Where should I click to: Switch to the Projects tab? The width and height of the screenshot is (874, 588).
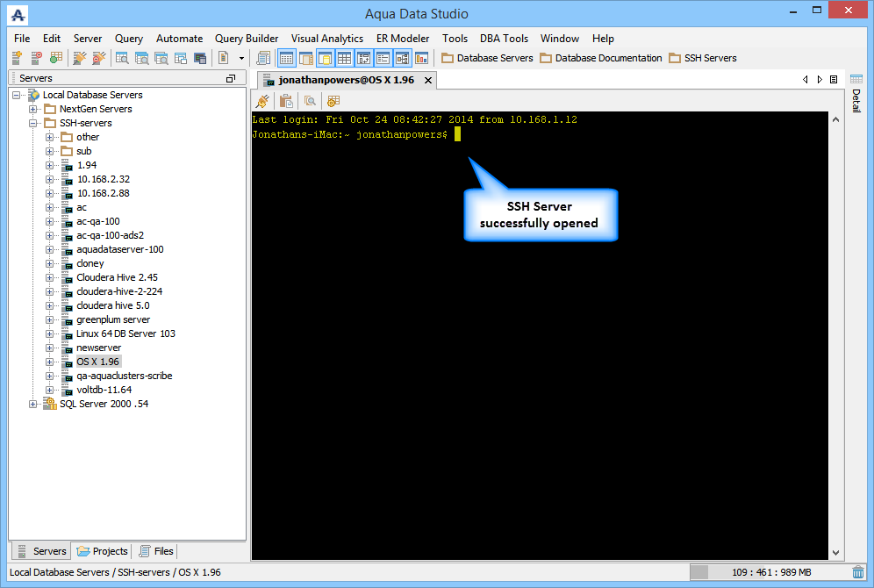click(103, 551)
